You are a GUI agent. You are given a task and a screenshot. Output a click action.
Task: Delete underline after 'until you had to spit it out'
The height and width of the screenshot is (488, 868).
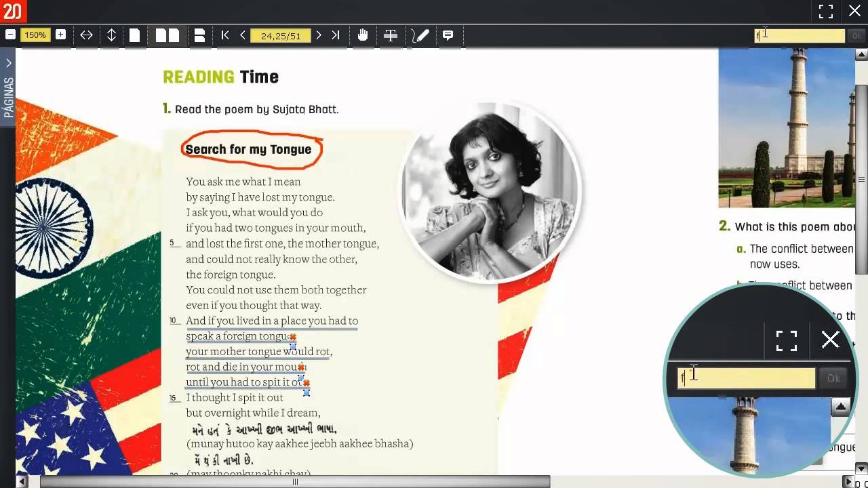point(307,383)
